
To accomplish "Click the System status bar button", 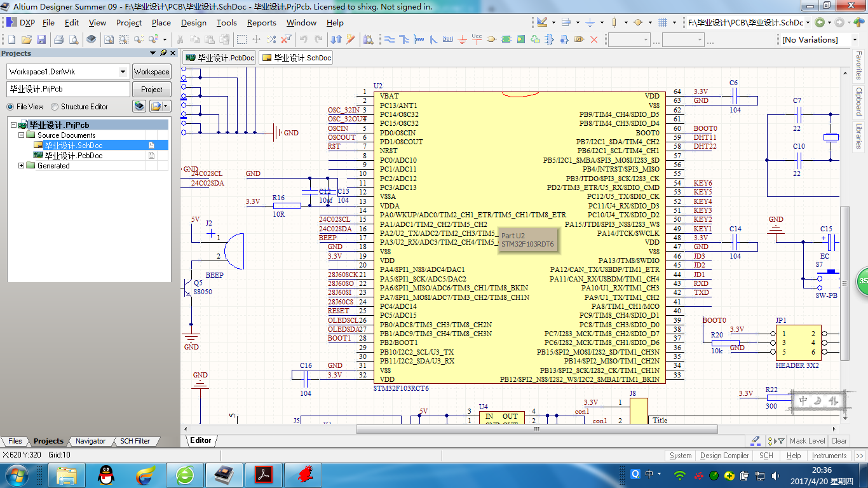I will click(x=681, y=456).
